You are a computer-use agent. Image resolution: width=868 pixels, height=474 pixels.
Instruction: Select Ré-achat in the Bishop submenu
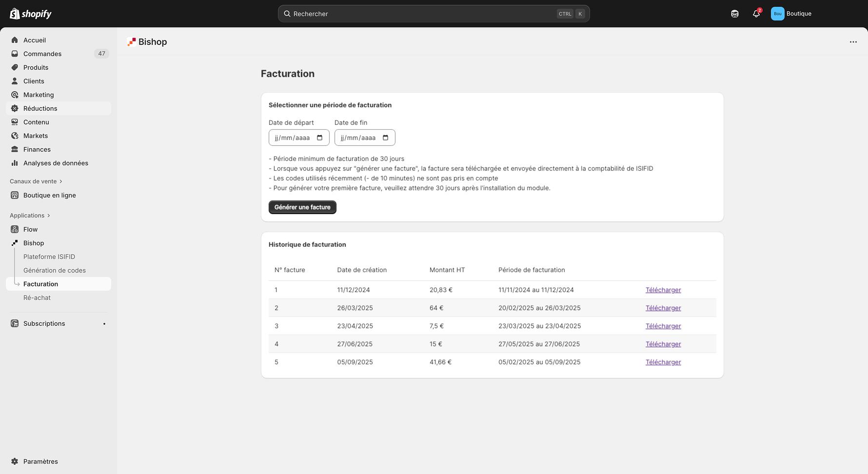tap(37, 297)
